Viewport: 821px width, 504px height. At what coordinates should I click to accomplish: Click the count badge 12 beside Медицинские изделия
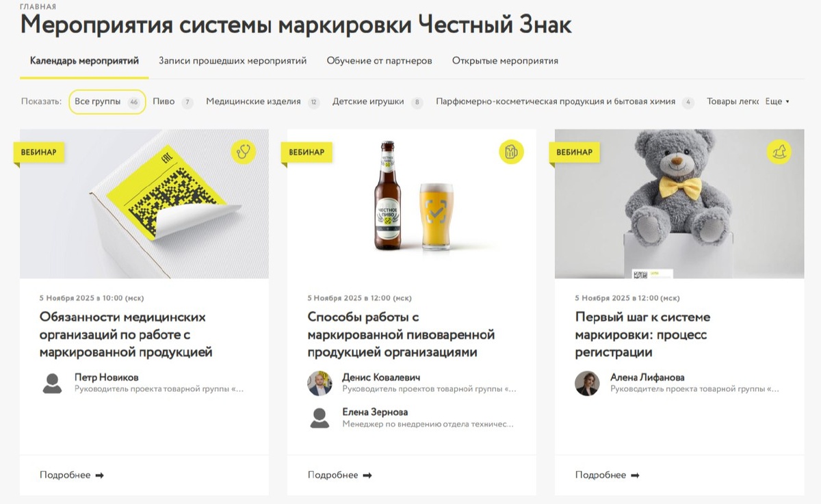tap(314, 103)
